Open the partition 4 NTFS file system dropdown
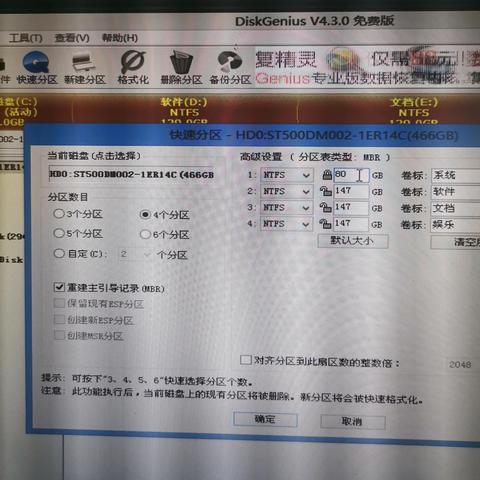 click(x=287, y=224)
